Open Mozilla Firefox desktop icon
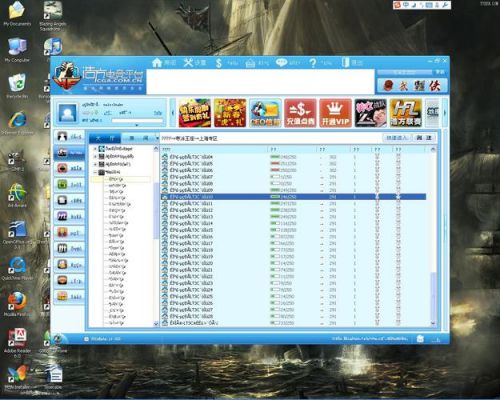The width and height of the screenshot is (500, 400). [x=17, y=304]
